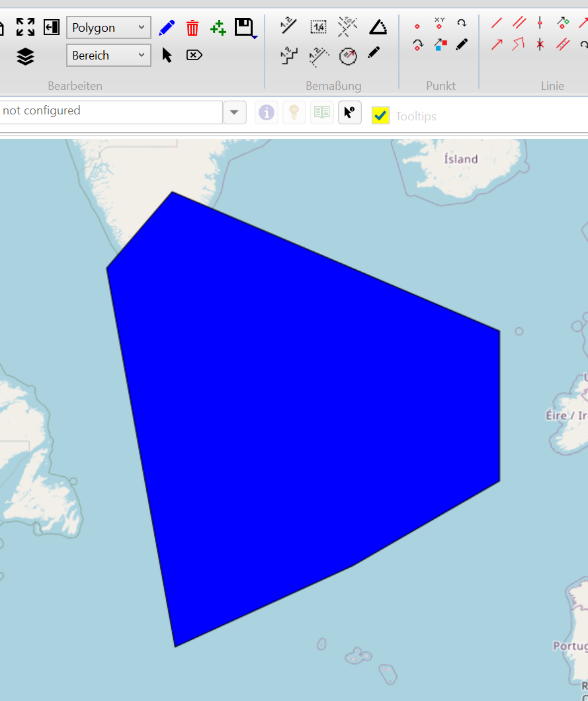Click the open book documentation button
This screenshot has height=701, width=588.
322,112
